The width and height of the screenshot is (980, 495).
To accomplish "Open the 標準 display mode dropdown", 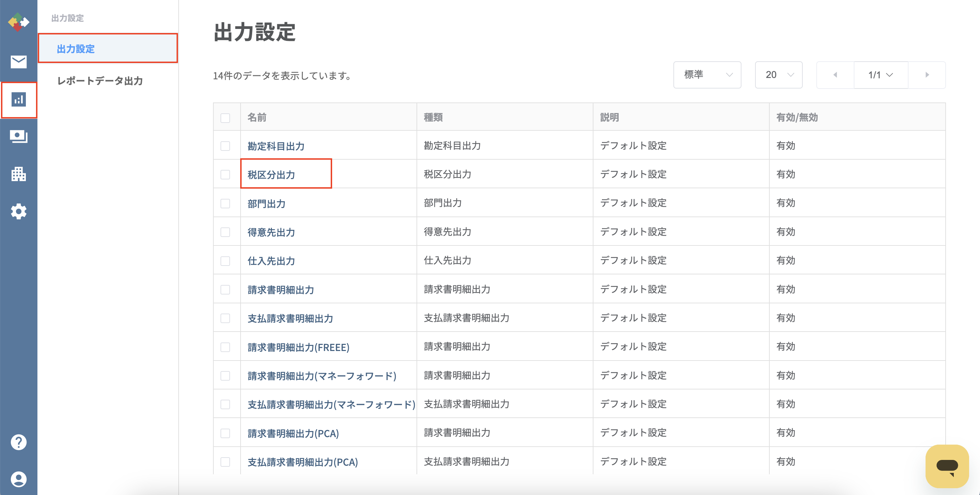I will pyautogui.click(x=707, y=75).
